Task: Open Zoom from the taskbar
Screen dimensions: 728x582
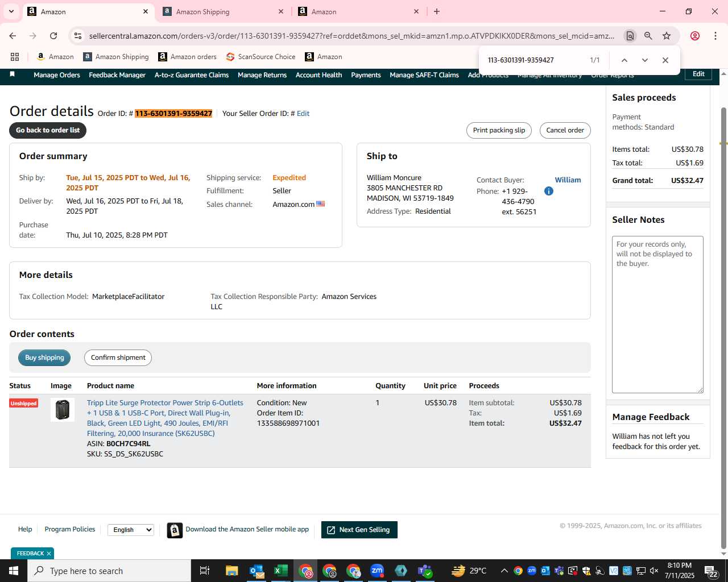Action: tap(377, 571)
